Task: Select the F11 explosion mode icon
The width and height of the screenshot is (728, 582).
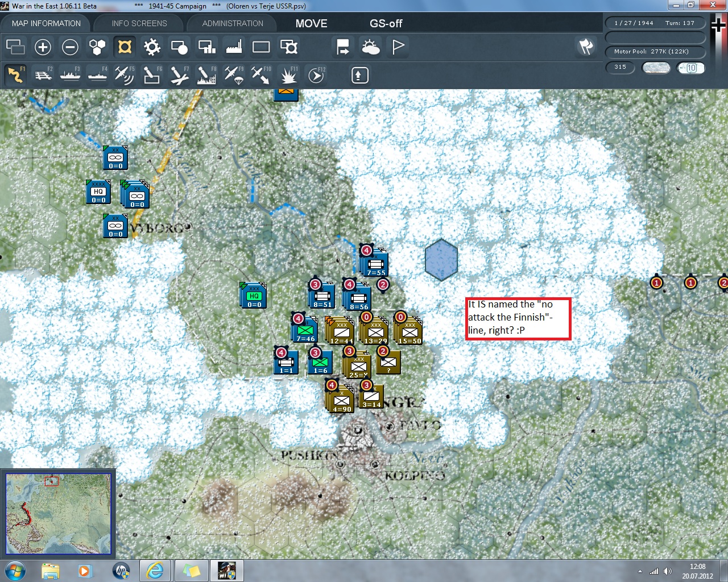Action: (288, 75)
